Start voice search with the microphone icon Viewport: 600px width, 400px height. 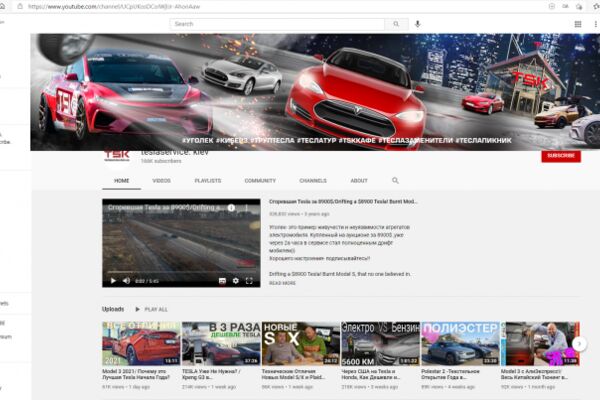tap(417, 24)
